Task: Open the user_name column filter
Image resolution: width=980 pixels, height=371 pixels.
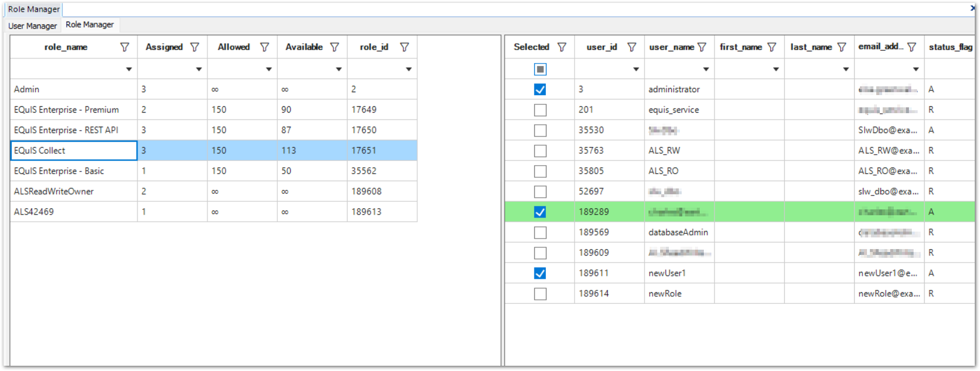Action: tap(702, 47)
